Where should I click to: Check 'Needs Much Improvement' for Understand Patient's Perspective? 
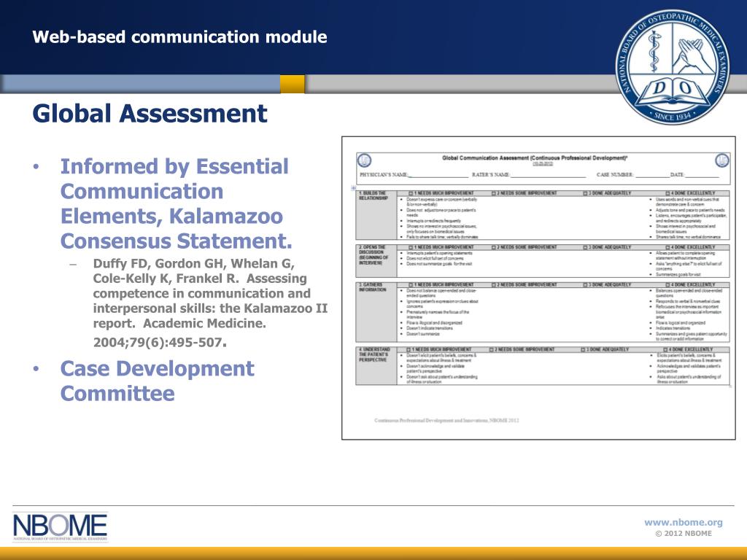tap(409, 349)
